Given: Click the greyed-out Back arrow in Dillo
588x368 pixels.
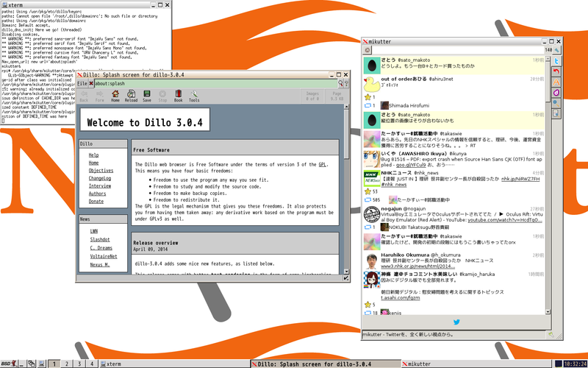Looking at the screenshot, I should tap(84, 96).
